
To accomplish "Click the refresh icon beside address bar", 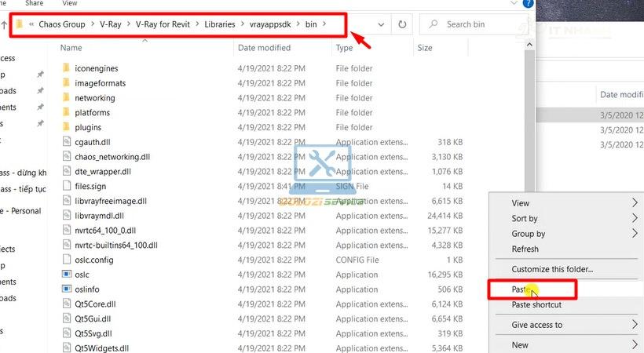I will tap(402, 24).
